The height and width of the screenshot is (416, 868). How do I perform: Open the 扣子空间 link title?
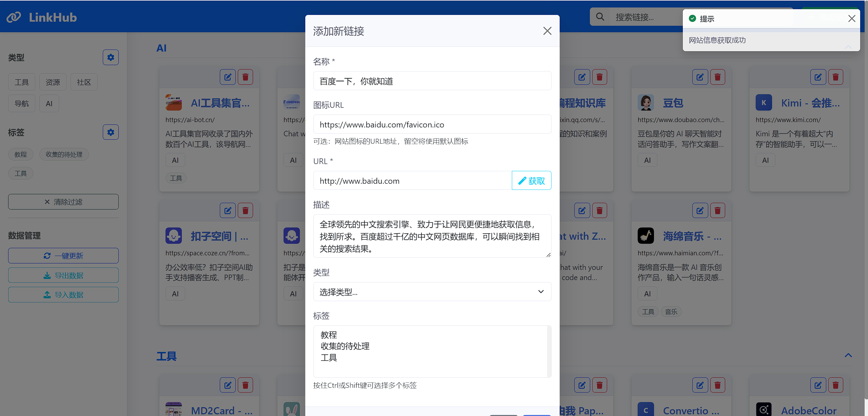pos(219,236)
